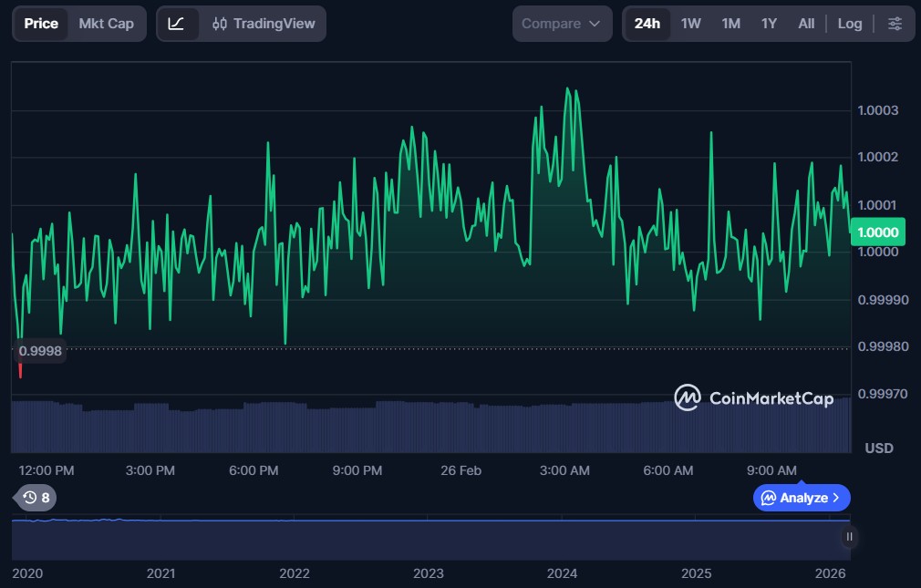
Task: Click the timeline range slider at 2023
Action: pos(429,538)
